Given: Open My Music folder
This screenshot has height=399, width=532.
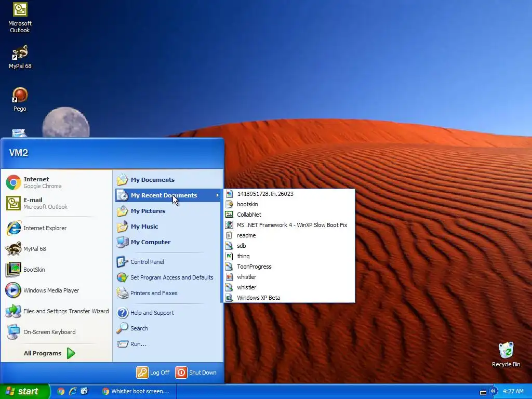Looking at the screenshot, I should coord(168,227).
